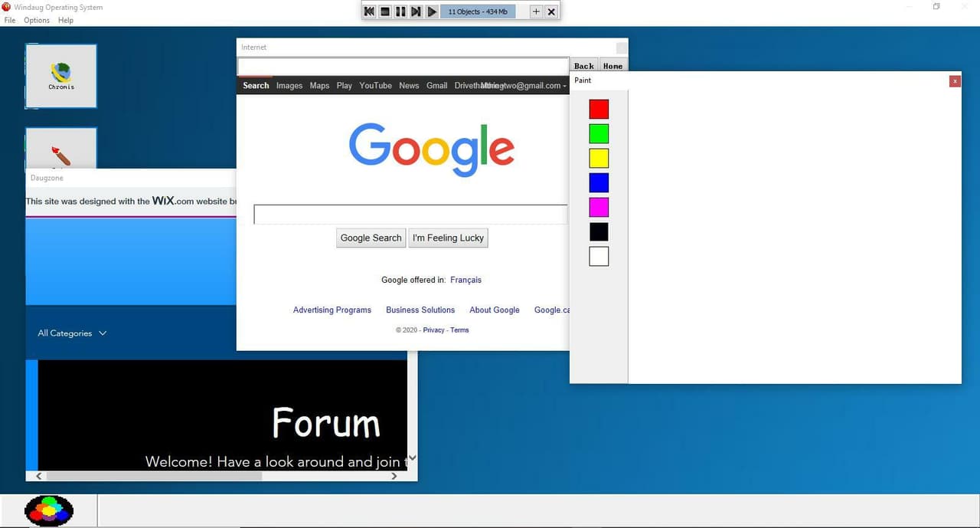Click the X button on debug toolbar
Viewport: 980px width, 528px height.
[551, 11]
